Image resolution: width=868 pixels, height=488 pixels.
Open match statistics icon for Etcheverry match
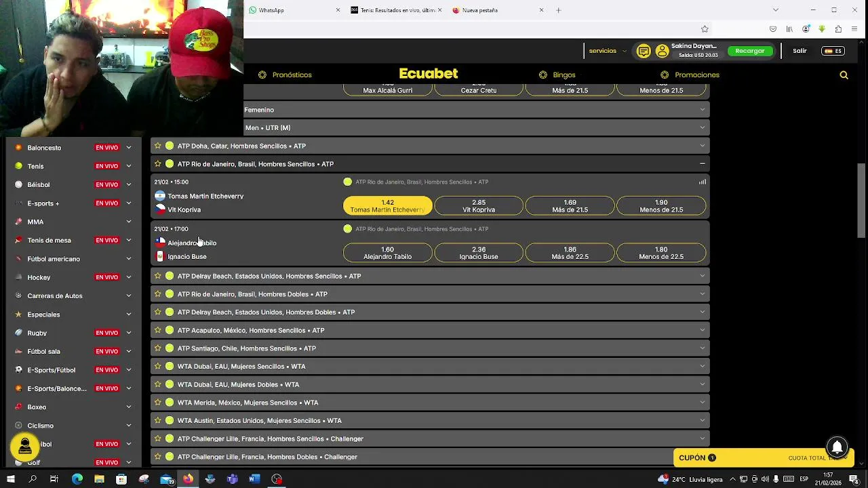[x=703, y=182]
